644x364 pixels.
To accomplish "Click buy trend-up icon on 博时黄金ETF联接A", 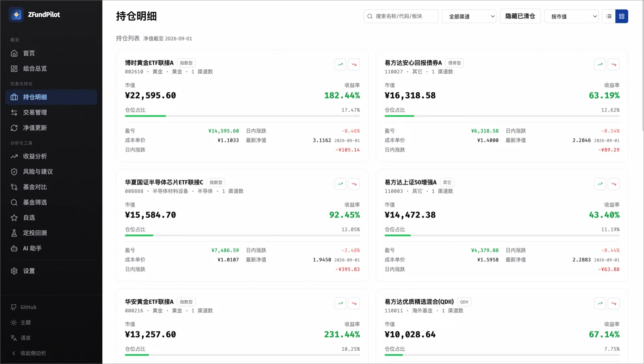I will [x=341, y=64].
